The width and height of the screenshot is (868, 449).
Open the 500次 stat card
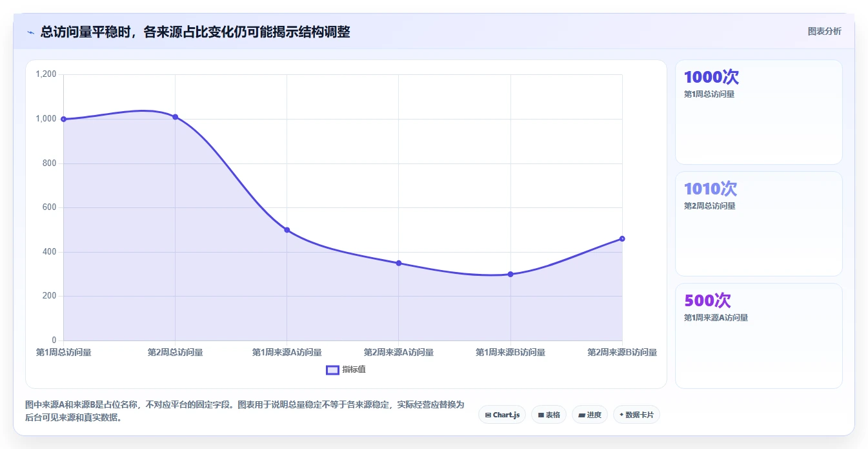(759, 336)
